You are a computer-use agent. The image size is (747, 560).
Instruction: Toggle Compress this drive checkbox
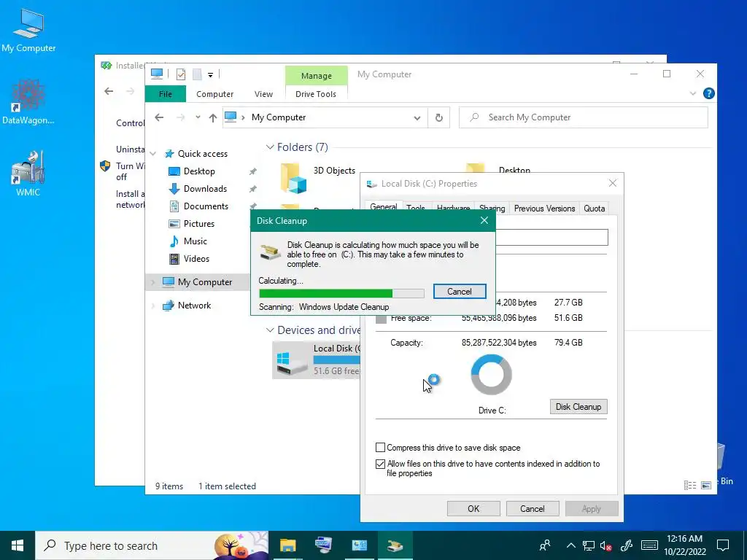click(380, 448)
